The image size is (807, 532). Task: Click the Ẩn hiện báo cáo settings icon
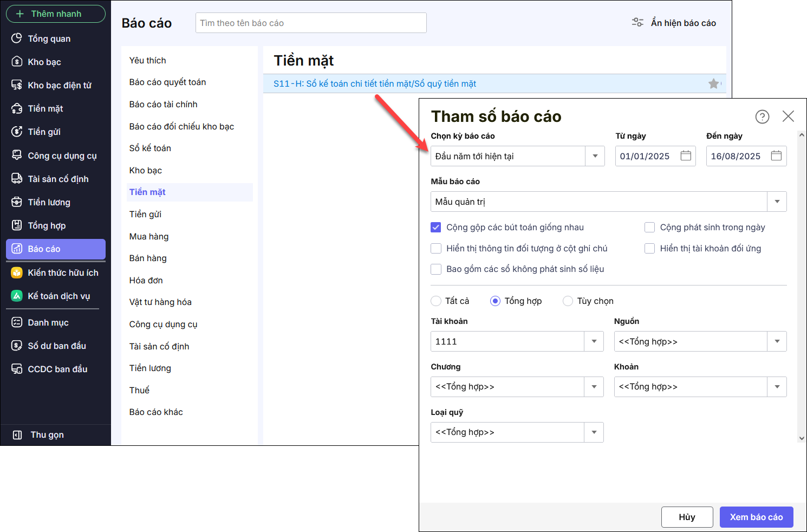point(637,23)
